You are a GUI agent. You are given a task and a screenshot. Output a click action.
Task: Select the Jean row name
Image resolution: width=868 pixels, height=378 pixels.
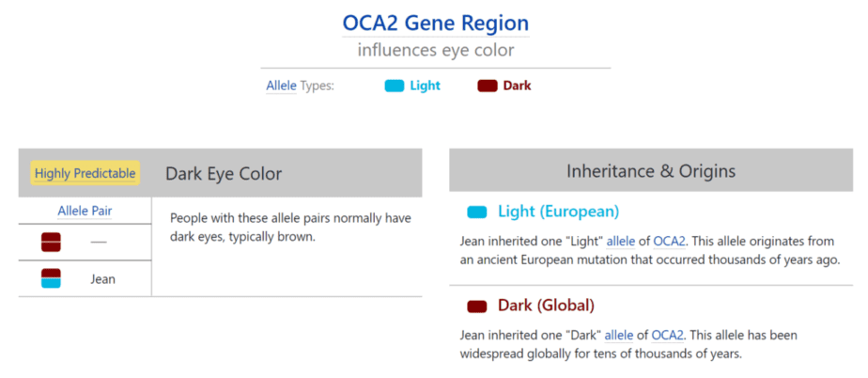[103, 278]
